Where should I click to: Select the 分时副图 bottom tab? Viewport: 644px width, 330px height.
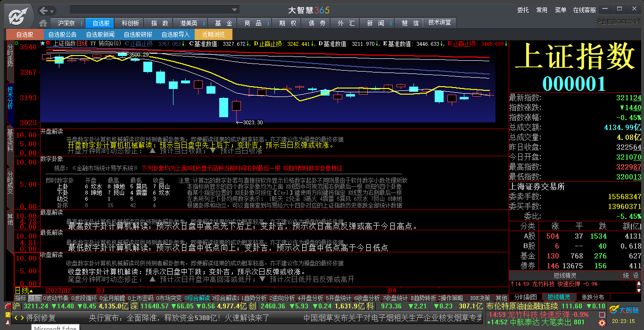coord(525,297)
